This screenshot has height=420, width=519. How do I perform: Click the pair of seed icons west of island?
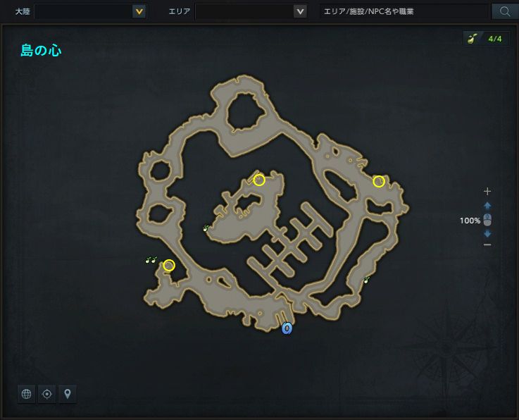(x=151, y=260)
